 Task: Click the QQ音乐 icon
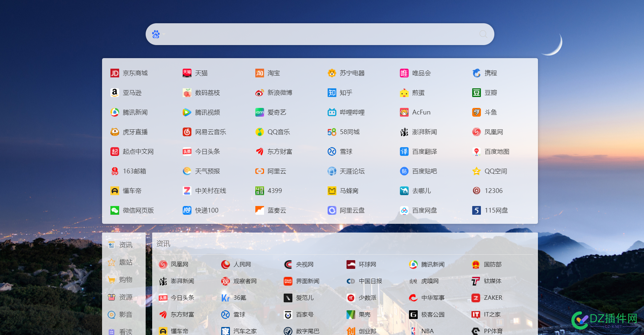click(260, 132)
